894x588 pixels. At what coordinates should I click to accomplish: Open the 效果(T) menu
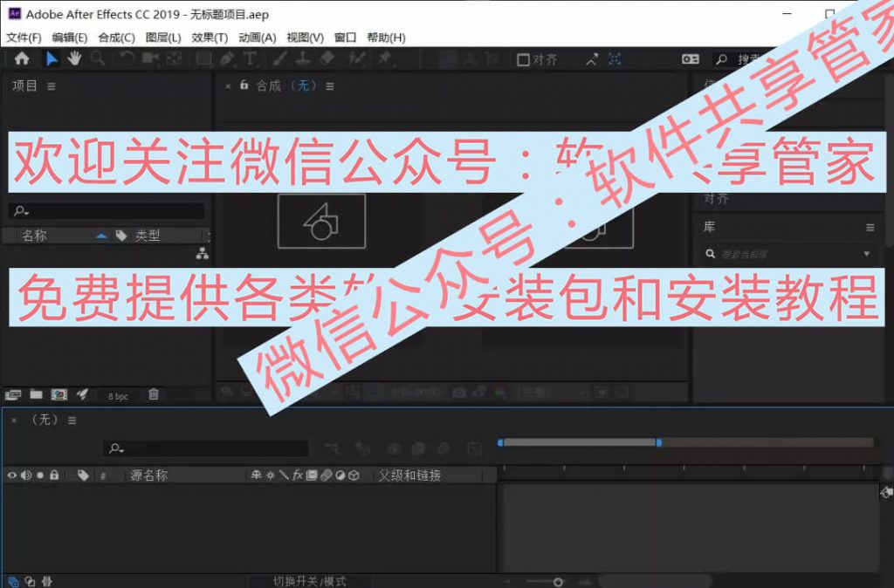[210, 38]
